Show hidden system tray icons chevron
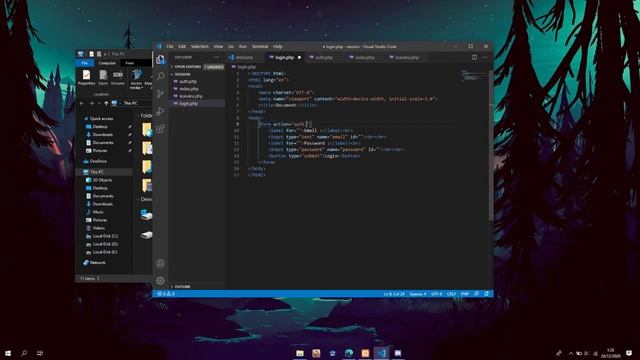This screenshot has height=360, width=640. pos(571,353)
